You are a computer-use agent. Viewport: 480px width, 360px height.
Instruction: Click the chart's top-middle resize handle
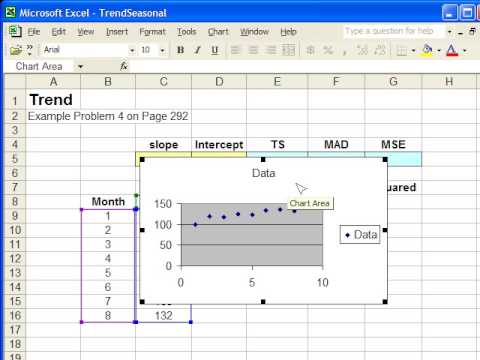tap(263, 160)
